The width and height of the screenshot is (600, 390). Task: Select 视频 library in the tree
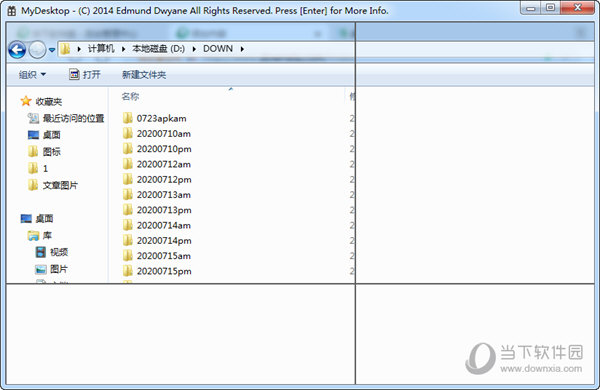pyautogui.click(x=59, y=252)
